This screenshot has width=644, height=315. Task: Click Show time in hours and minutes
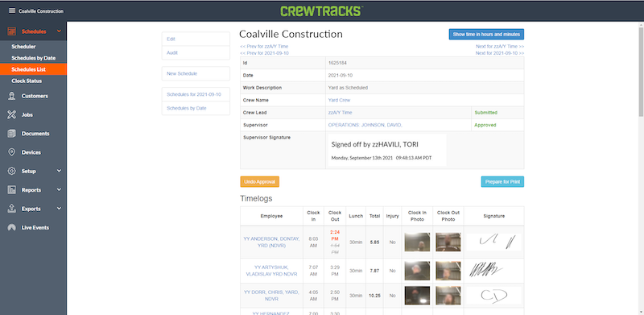486,34
